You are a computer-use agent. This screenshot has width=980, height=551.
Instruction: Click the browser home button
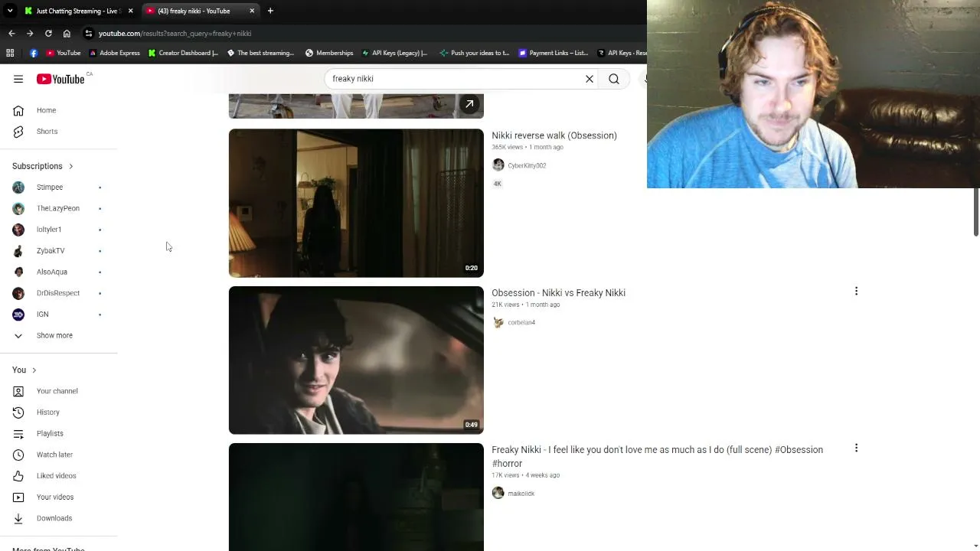pos(67,34)
